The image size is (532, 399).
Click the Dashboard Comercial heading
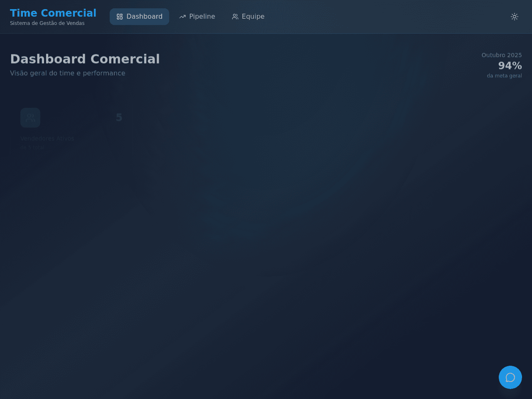pos(85,59)
